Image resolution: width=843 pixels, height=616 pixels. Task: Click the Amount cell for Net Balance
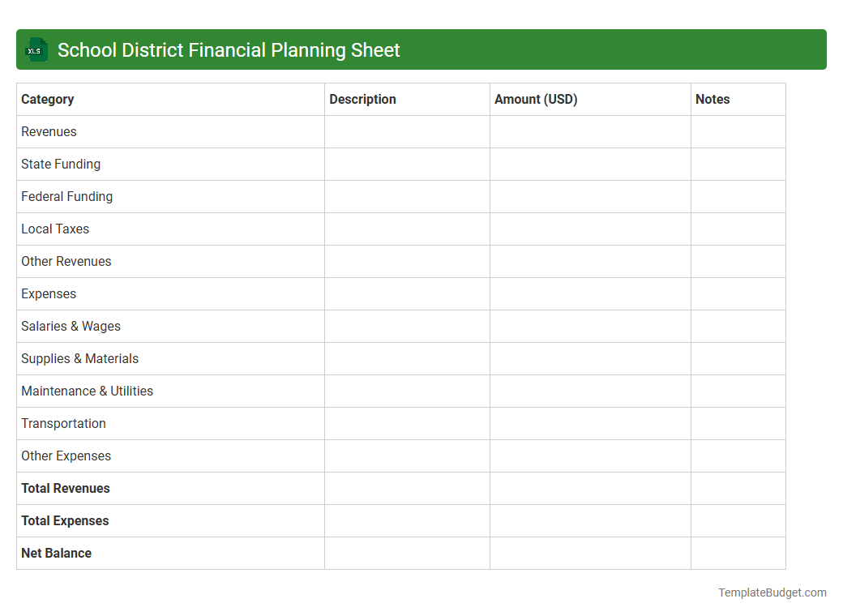pos(589,553)
